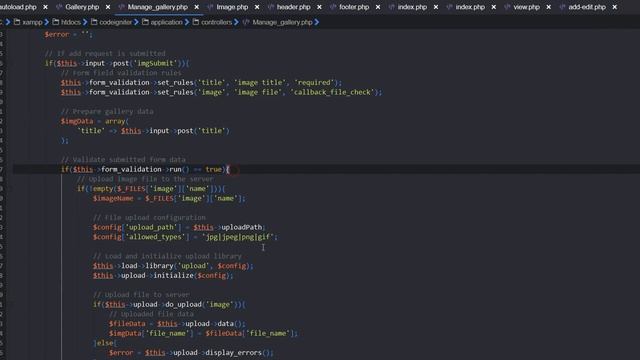Expand the chevron after controllers breadcrumb
640x360 pixels.
236,22
